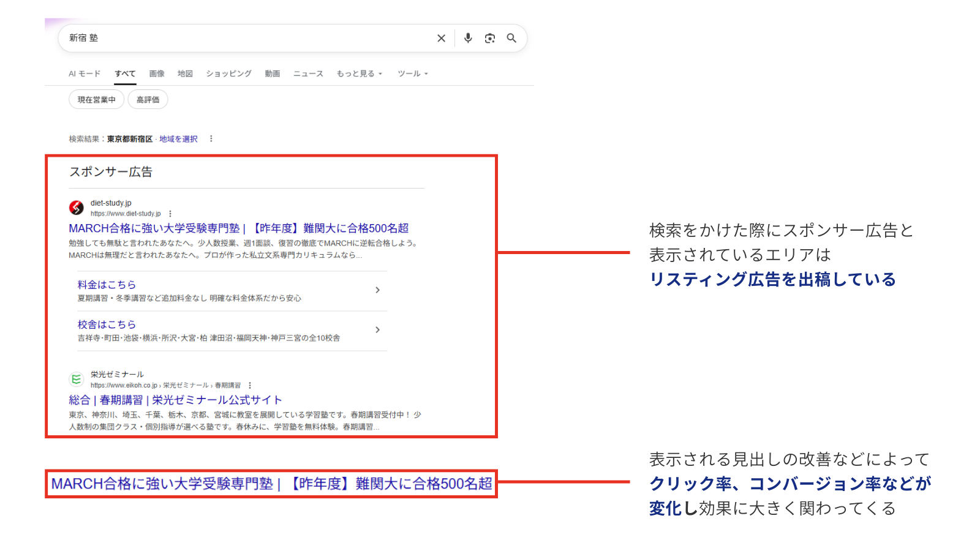
Task: Open Google Lens image search icon
Action: (x=489, y=39)
